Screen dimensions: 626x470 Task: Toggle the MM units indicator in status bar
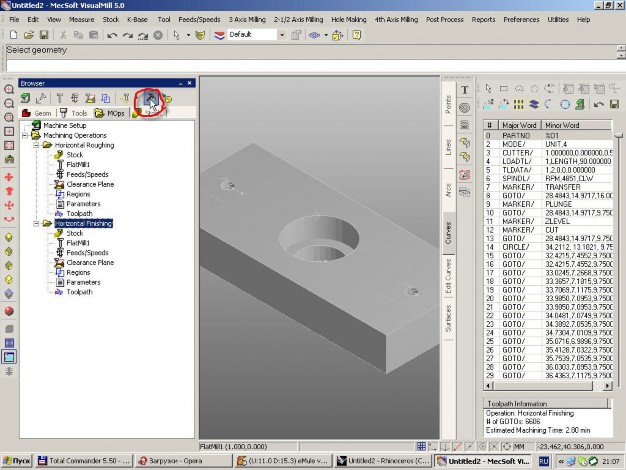519,446
